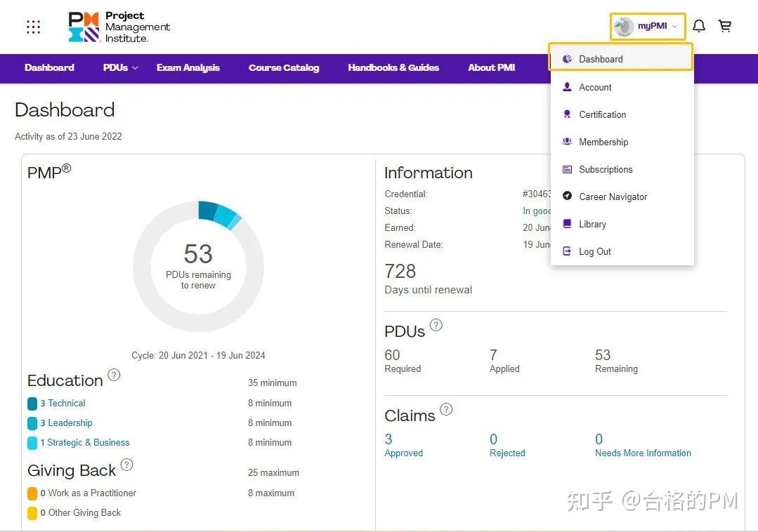The image size is (758, 532).
Task: Click the Cycle 20 Jun 2021 - 19 Jun 2024 text
Action: 198,355
